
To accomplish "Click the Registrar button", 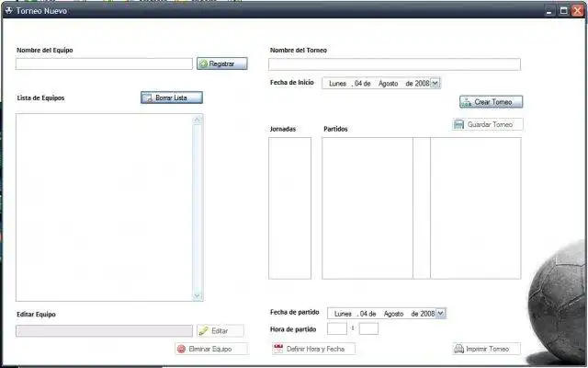I will [x=222, y=63].
